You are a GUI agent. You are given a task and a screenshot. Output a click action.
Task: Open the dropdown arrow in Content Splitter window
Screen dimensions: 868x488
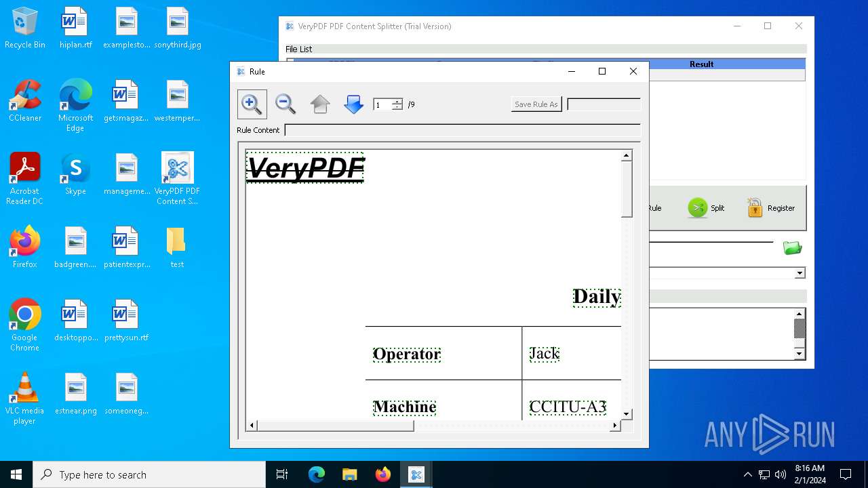(x=800, y=273)
